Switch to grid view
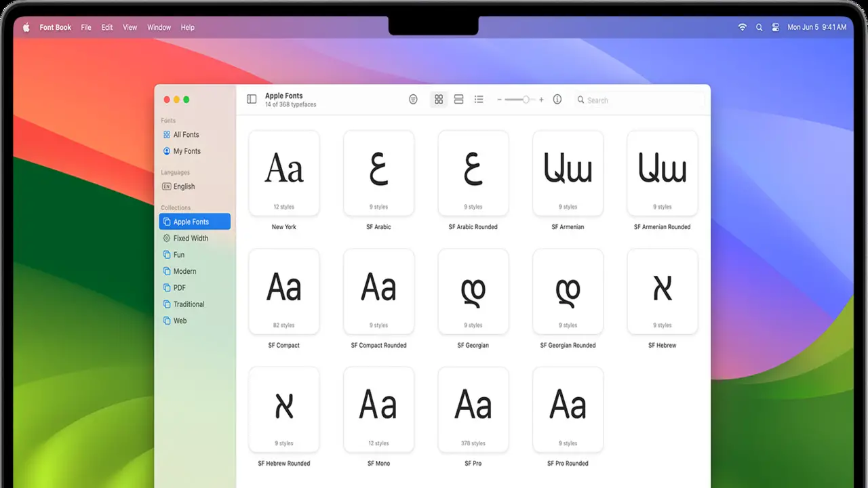Screen dimensions: 868x488 click(439, 100)
